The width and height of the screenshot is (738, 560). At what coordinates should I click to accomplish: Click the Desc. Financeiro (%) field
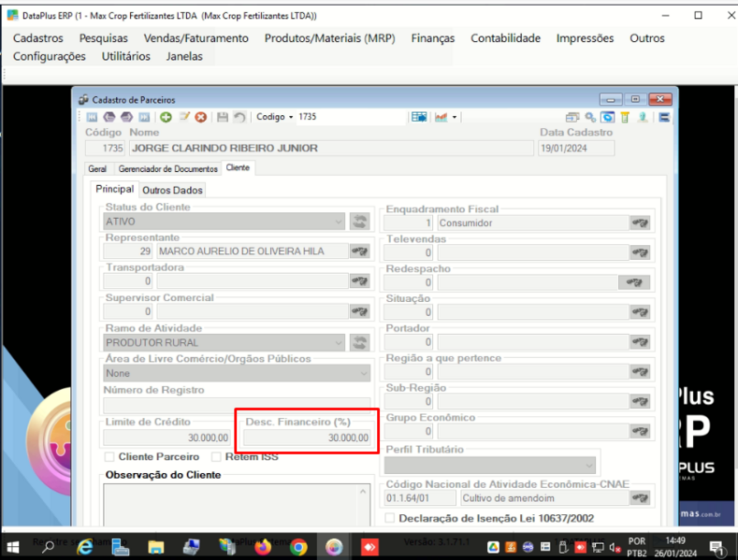coord(307,438)
